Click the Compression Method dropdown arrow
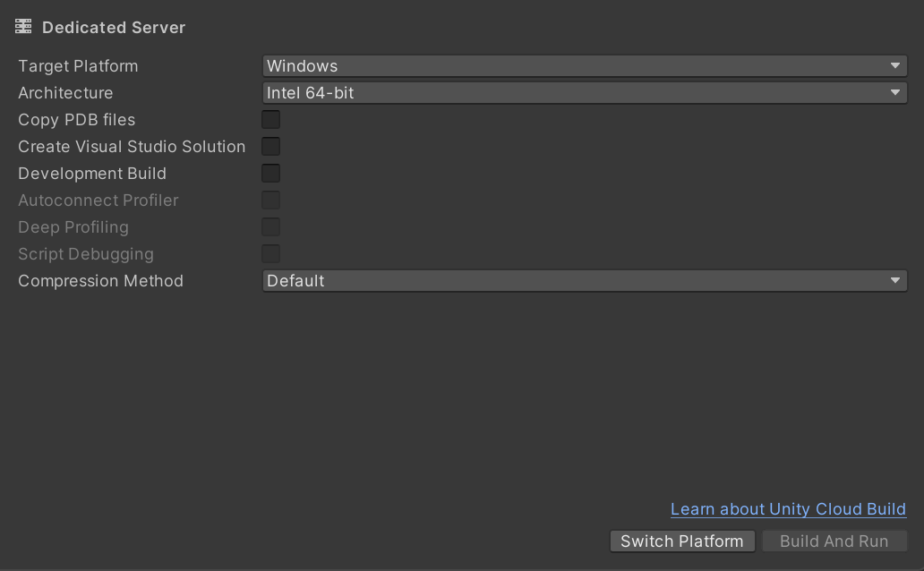Image resolution: width=924 pixels, height=571 pixels. point(895,281)
